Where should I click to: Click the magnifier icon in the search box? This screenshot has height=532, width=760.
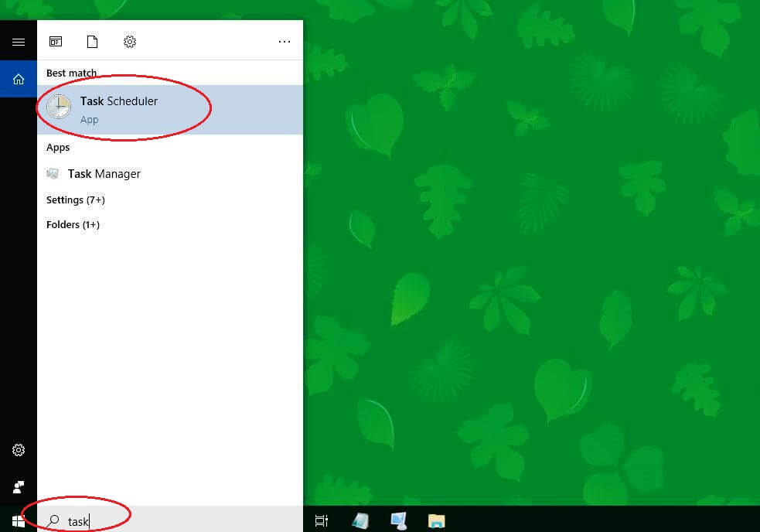click(53, 521)
